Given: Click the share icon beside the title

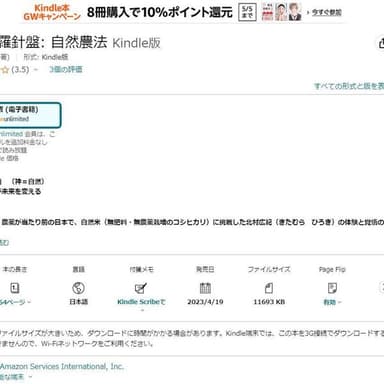Looking at the screenshot, I should (x=381, y=43).
